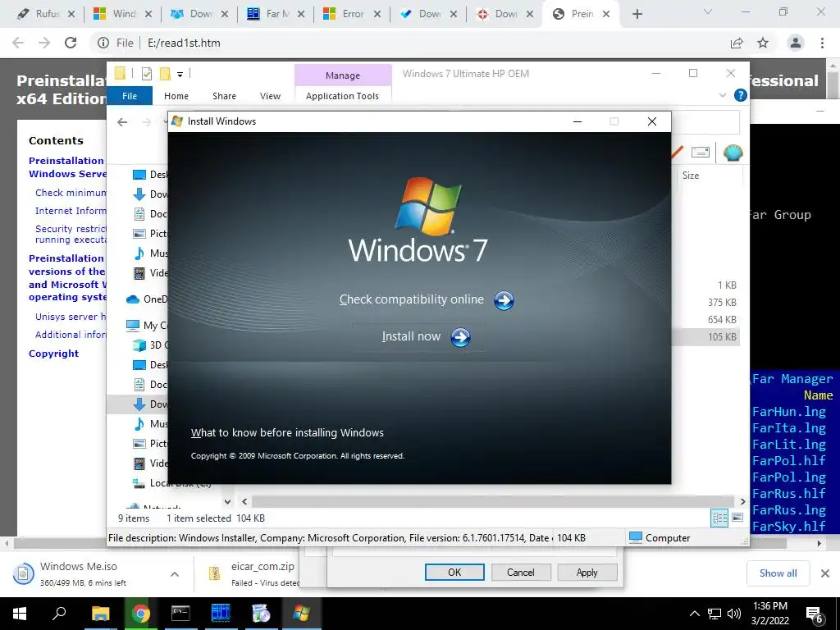This screenshot has height=630, width=840.
Task: Select OneDrive in navigation pane
Action: tap(146, 299)
